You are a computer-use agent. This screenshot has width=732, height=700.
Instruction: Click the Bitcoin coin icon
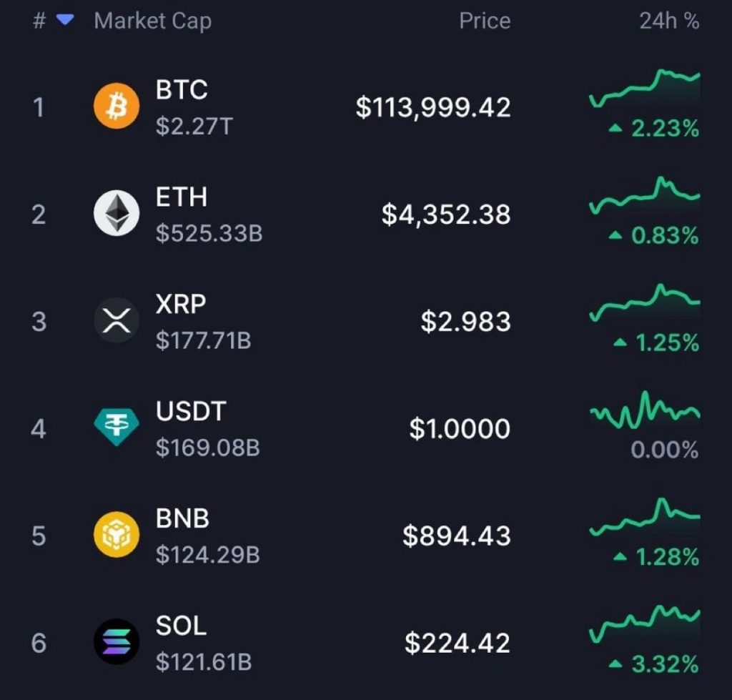click(x=117, y=107)
